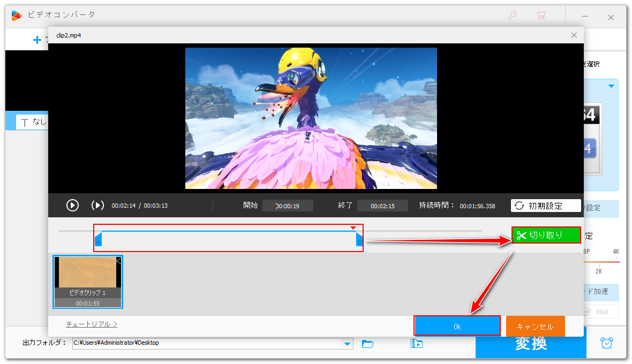Reset trim with the 初期設定 button

[546, 206]
